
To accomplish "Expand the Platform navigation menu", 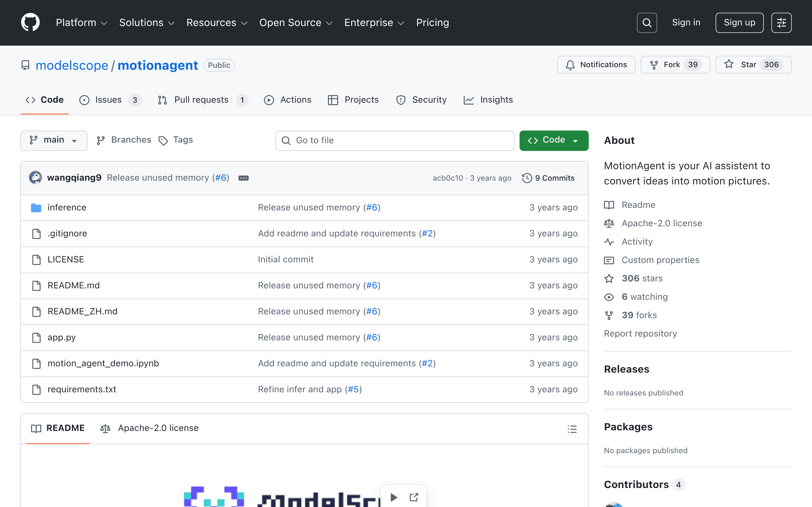I will coord(82,22).
